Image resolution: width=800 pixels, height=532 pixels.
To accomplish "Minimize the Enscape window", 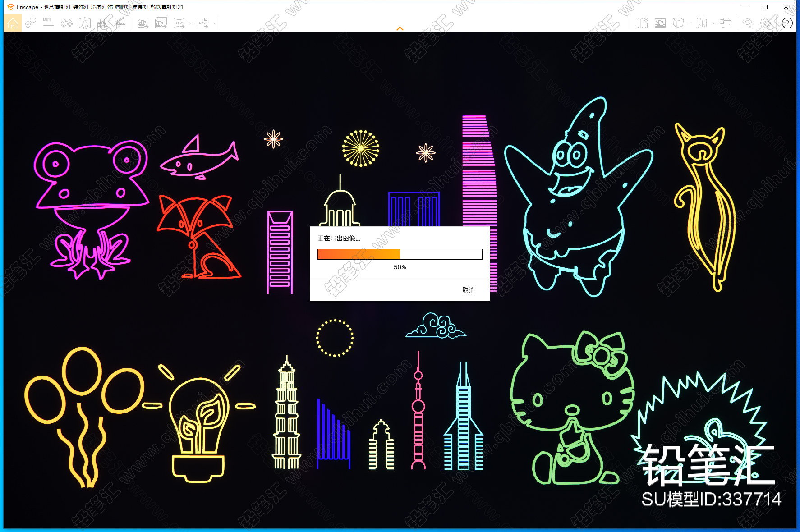I will tap(745, 7).
